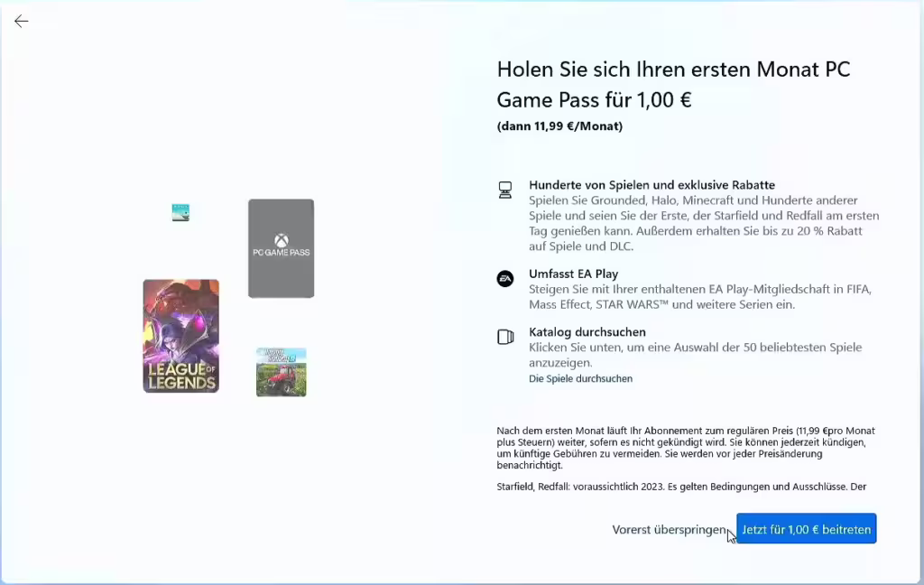This screenshot has height=585, width=924.
Task: Click the main Game Pass offer title
Action: pos(673,84)
